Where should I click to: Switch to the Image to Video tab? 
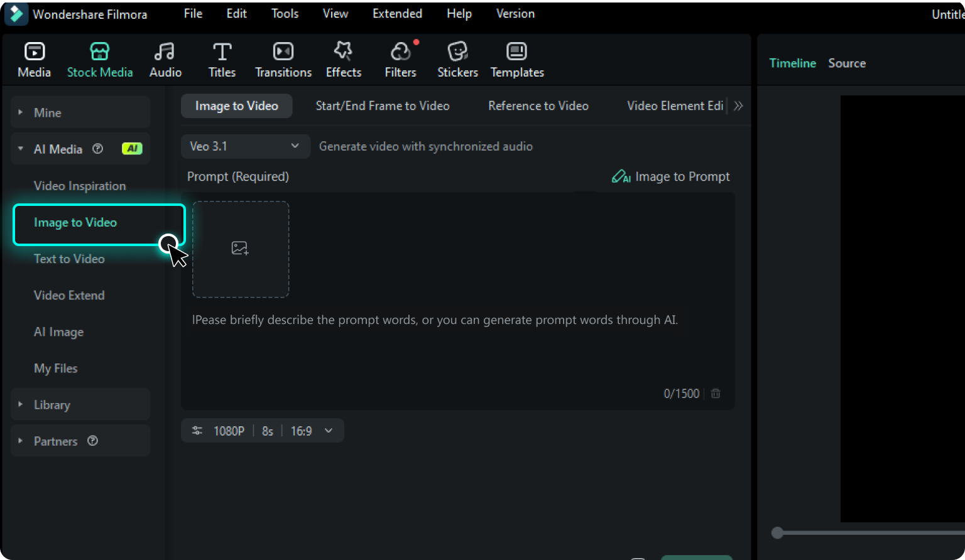(x=237, y=106)
